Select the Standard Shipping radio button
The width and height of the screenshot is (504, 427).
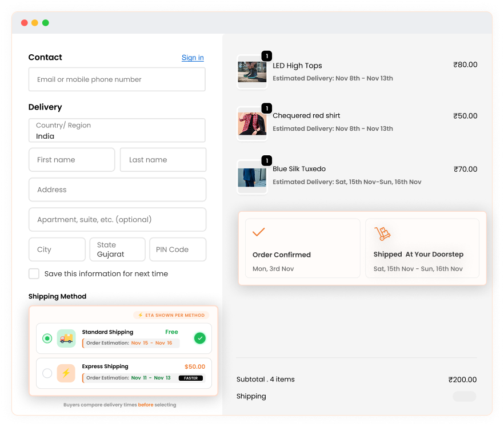point(47,339)
